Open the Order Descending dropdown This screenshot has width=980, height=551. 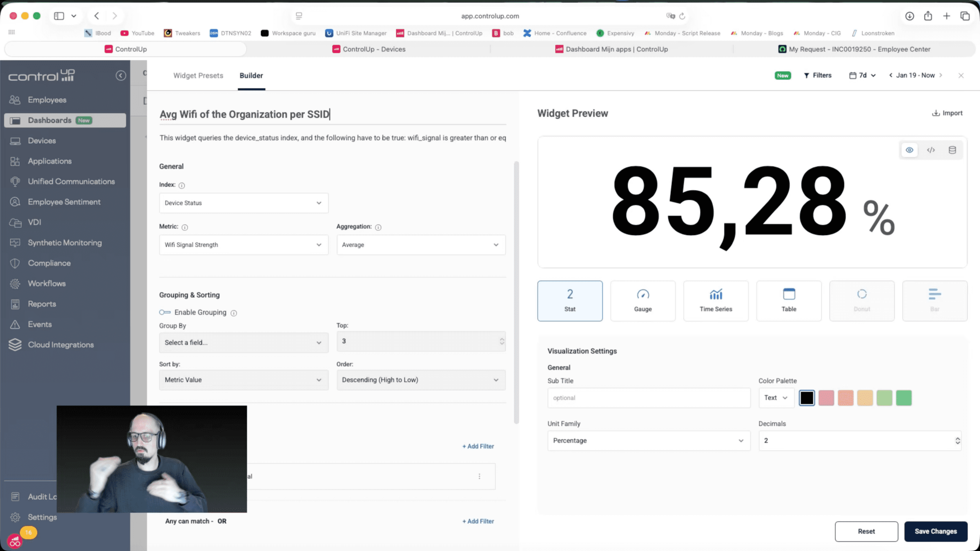[421, 380]
